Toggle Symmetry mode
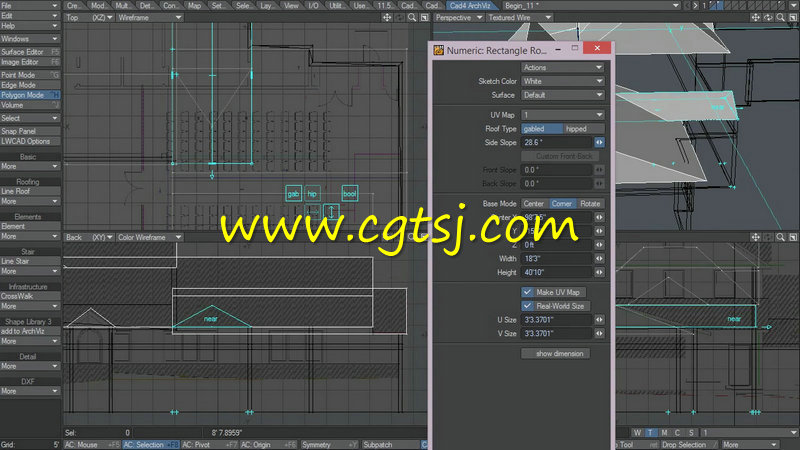 point(330,445)
